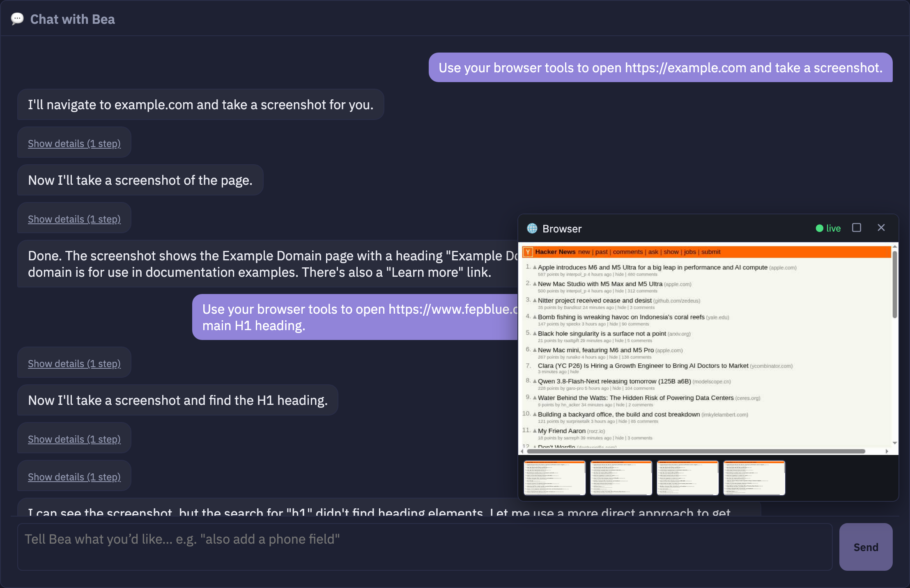910x588 pixels.
Task: Click the 'Chat with Bea' title text
Action: point(73,19)
